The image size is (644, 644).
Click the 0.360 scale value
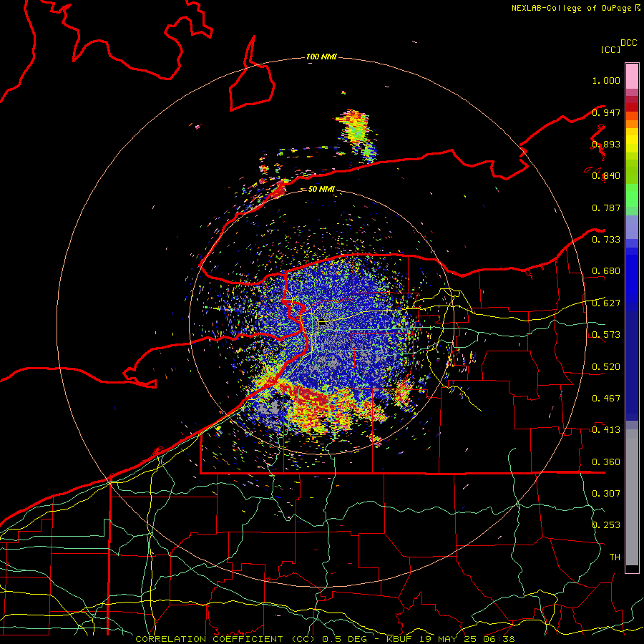pos(606,462)
